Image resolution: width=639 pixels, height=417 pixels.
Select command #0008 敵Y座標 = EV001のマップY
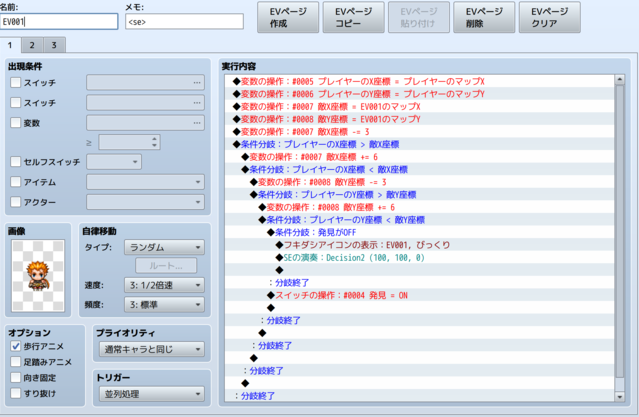pyautogui.click(x=420, y=119)
